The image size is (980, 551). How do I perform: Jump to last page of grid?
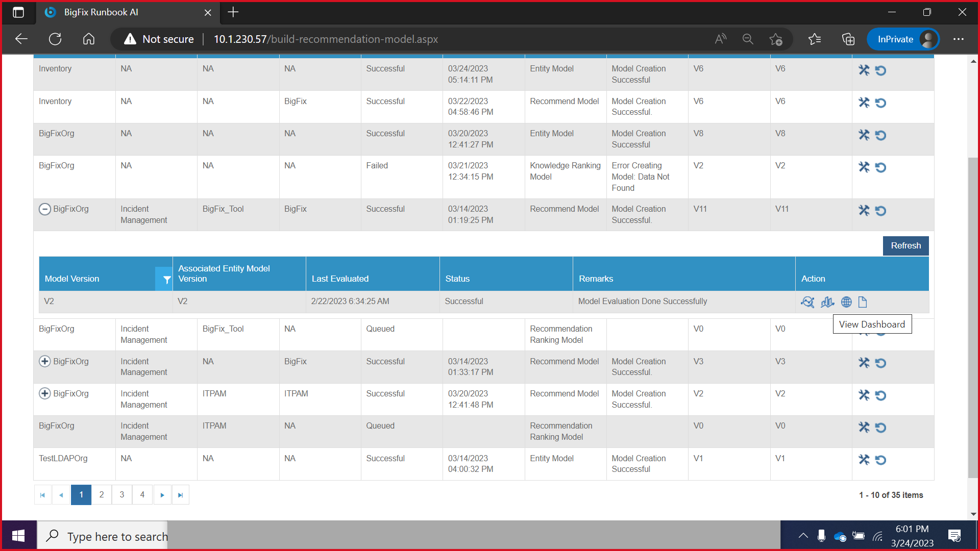click(x=180, y=495)
